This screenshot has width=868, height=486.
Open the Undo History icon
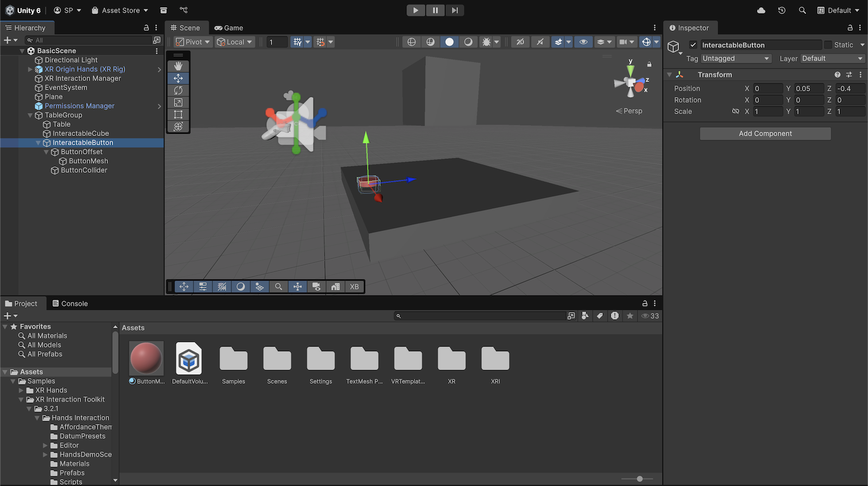(x=781, y=10)
